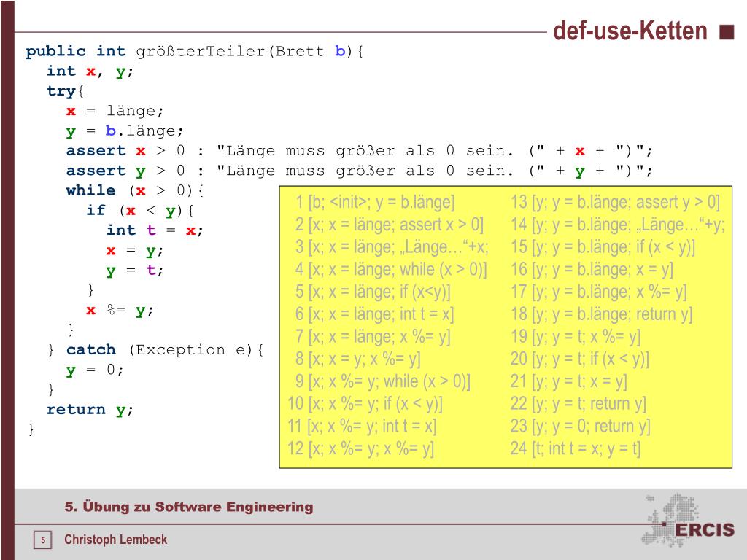The image size is (747, 560).
Task: Click chain 6 '[x; x = länge; int t = x]'
Action: pyautogui.click(x=374, y=314)
